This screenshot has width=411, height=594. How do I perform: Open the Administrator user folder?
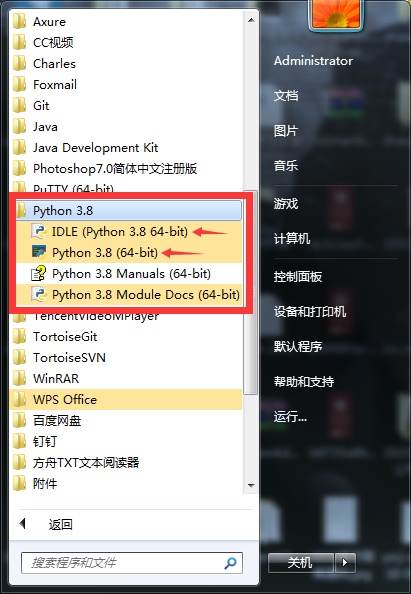(x=313, y=61)
